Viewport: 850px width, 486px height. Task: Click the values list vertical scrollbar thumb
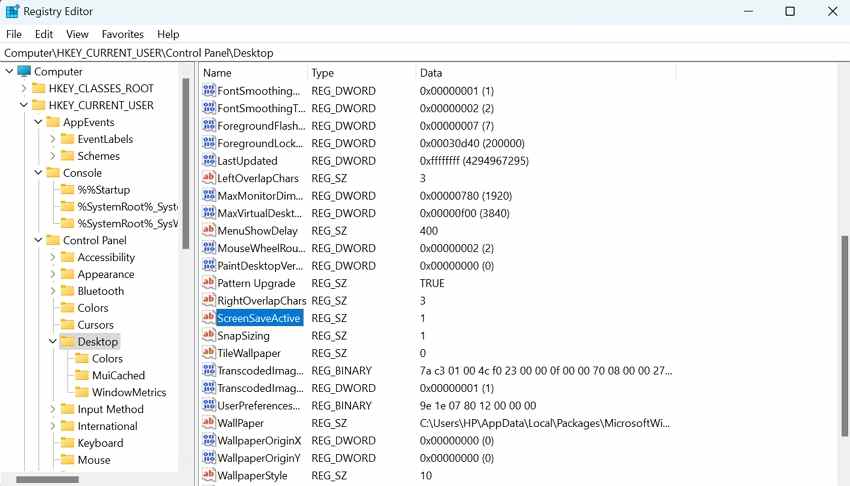[x=845, y=336]
